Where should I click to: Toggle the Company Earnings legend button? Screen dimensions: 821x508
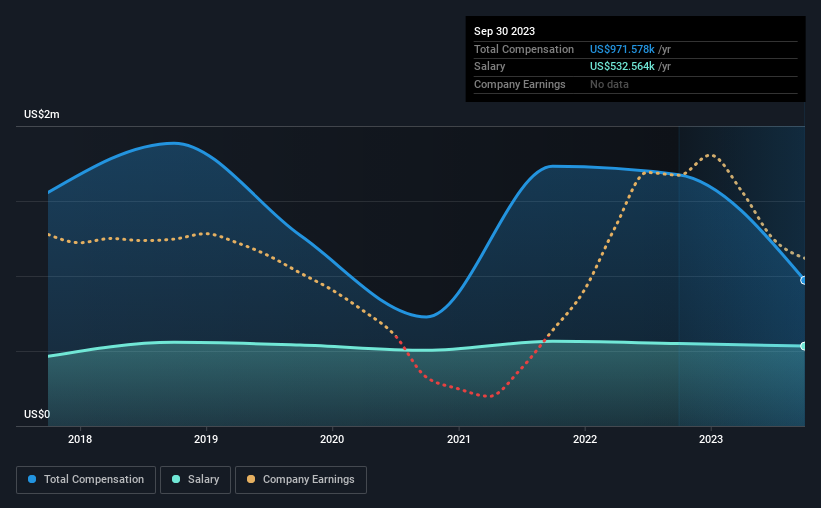point(301,480)
